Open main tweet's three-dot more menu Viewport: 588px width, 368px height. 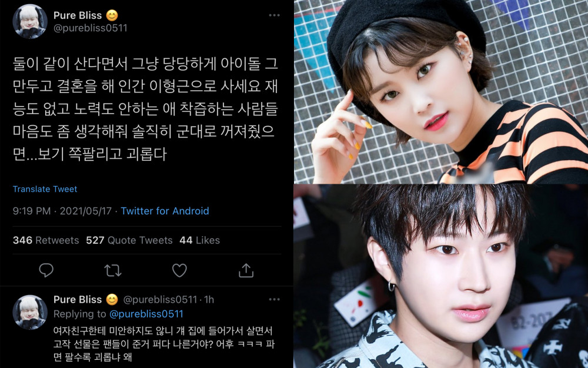[274, 15]
